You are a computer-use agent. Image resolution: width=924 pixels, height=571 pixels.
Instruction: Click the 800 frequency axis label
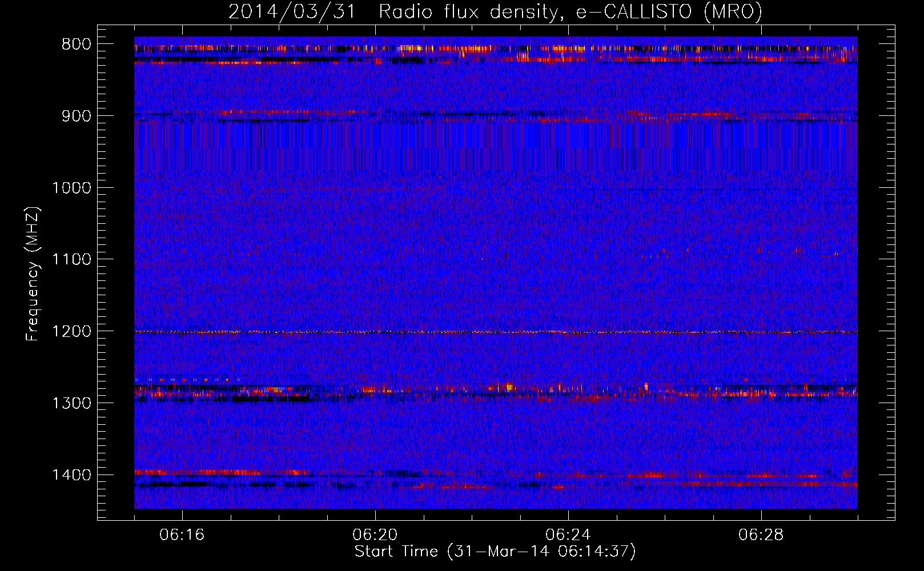tap(76, 45)
